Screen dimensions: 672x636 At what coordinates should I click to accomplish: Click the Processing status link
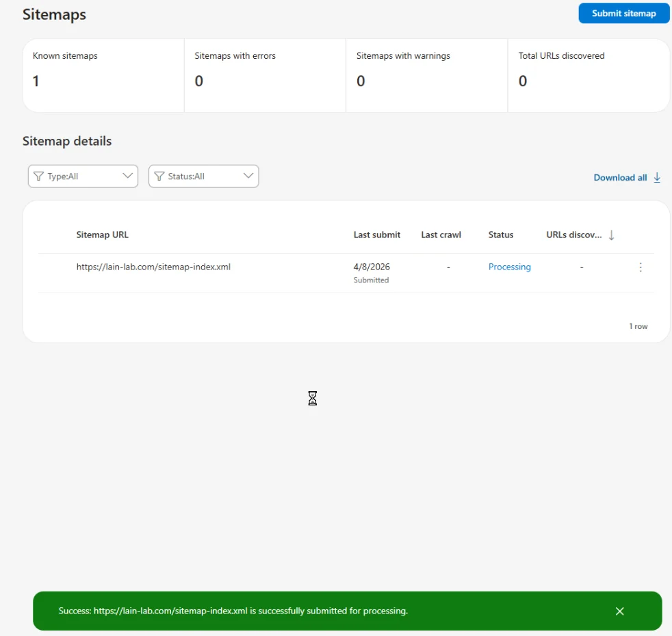tap(509, 267)
